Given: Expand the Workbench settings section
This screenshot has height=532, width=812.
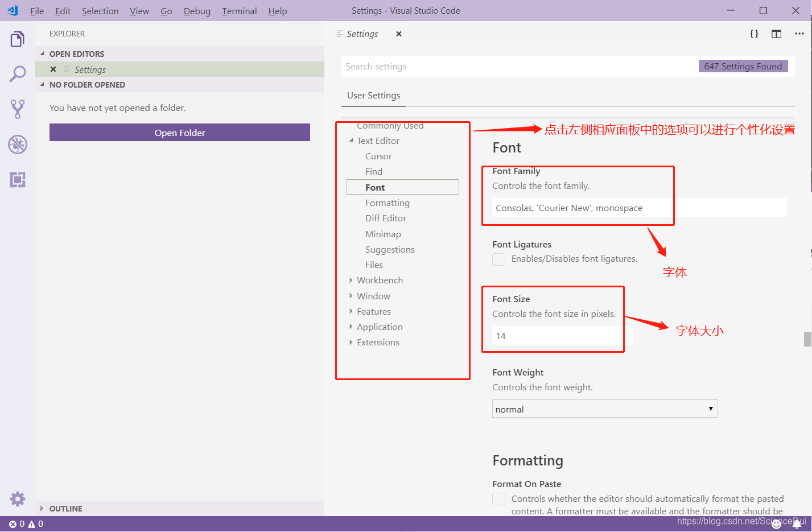Looking at the screenshot, I should [x=351, y=280].
